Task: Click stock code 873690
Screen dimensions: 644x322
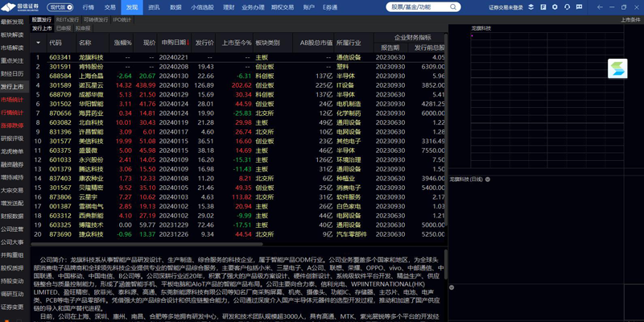Action: tap(60, 234)
